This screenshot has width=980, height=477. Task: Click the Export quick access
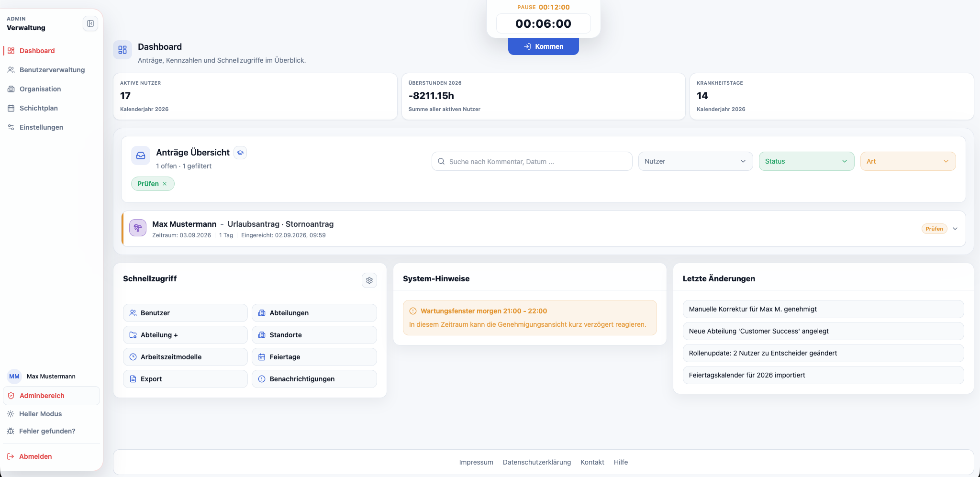click(186, 379)
